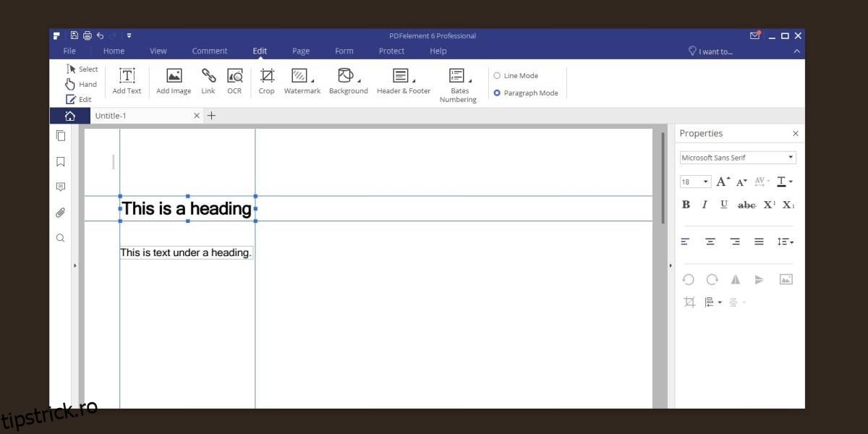Viewport: 868px width, 434px height.
Task: Click the Link tool icon
Action: [x=208, y=81]
